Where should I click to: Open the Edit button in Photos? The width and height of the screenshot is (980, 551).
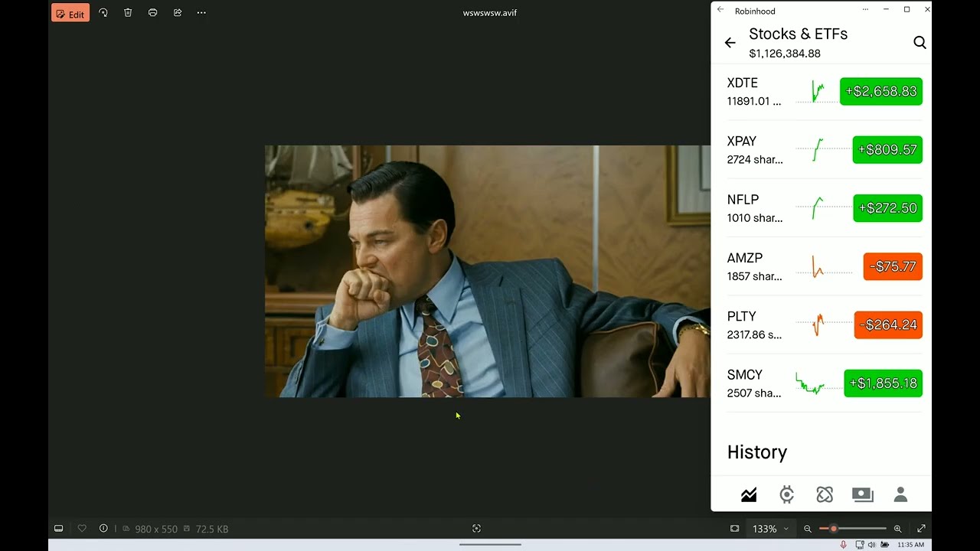(70, 13)
